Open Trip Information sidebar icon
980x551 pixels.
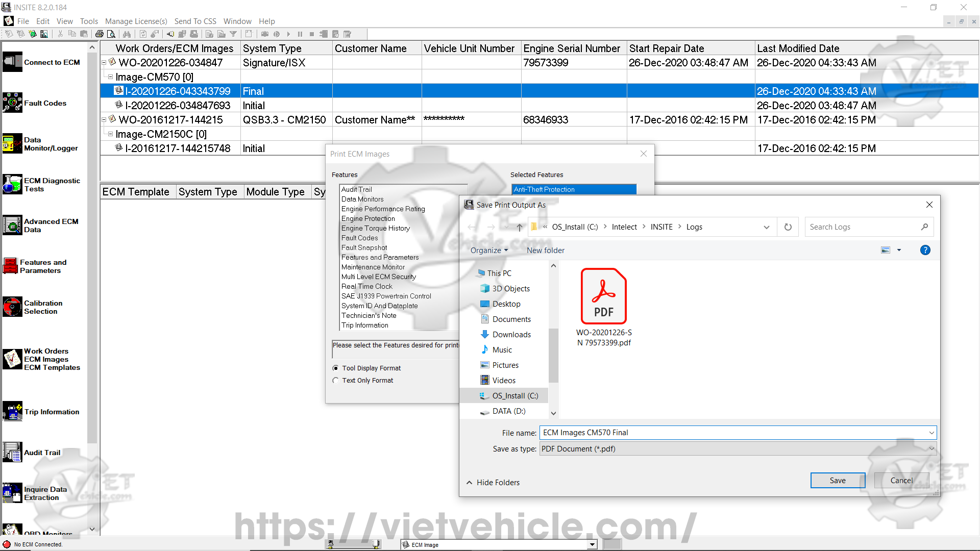[x=12, y=412]
